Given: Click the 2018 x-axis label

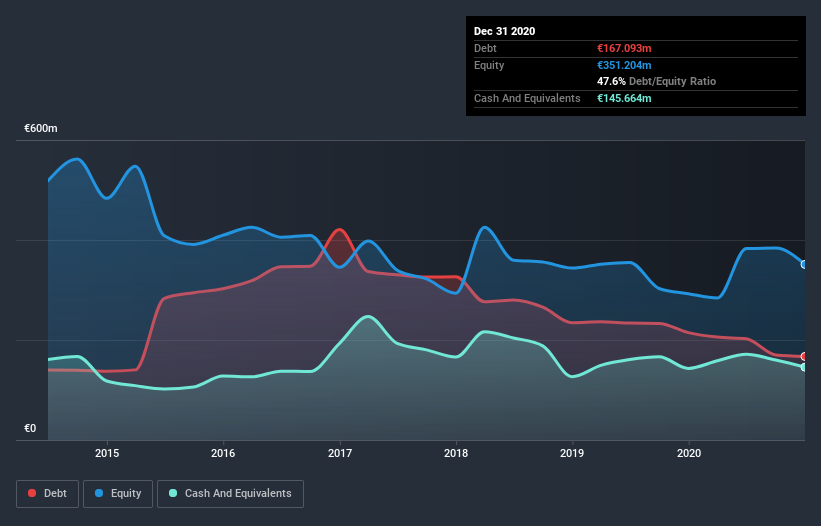Looking at the screenshot, I should tap(456, 453).
